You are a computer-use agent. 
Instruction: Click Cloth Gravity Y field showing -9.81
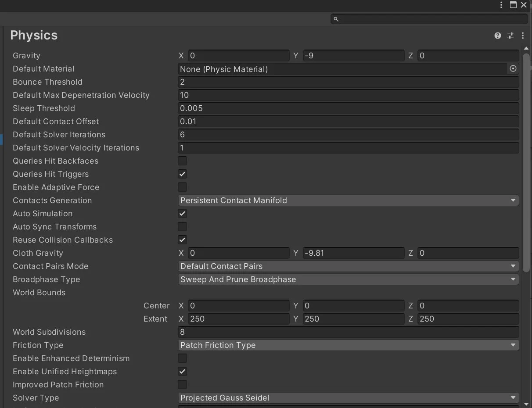[353, 253]
